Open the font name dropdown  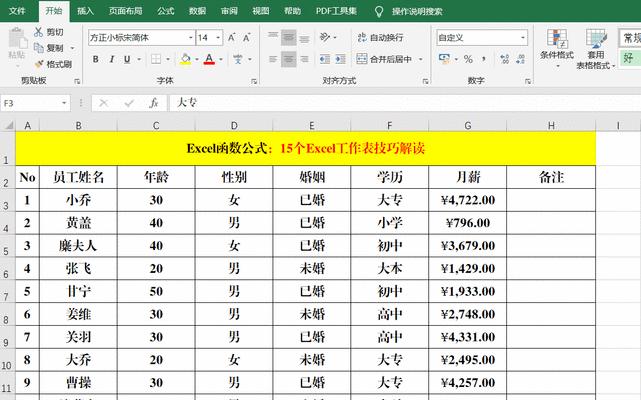coord(190,38)
